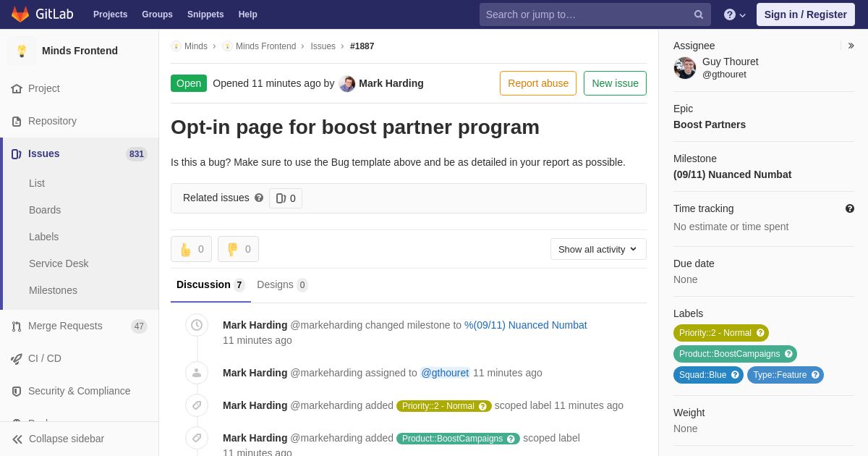This screenshot has width=868, height=456.
Task: Collapse sidebar using double-chevron icon
Action: click(17, 439)
